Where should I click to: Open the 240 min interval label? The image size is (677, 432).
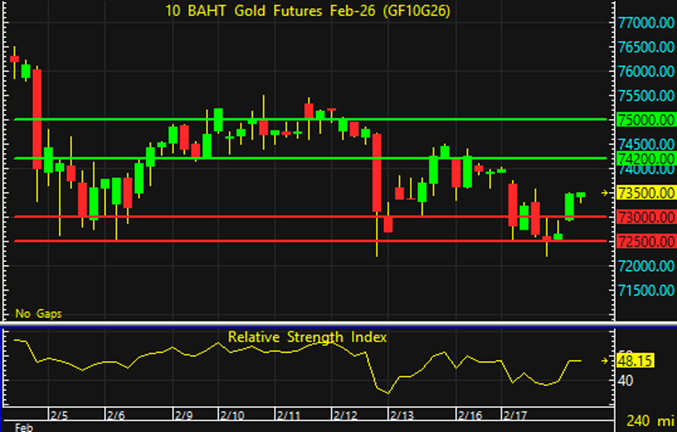[x=648, y=421]
